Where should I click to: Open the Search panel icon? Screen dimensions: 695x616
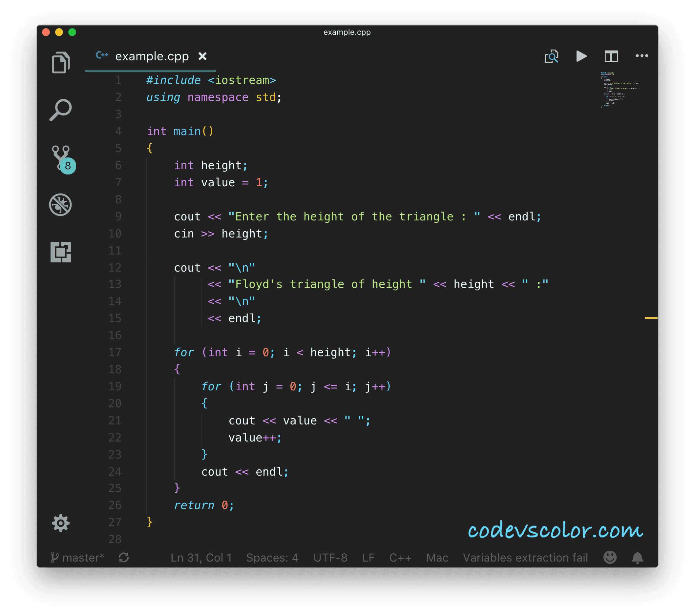pyautogui.click(x=60, y=110)
